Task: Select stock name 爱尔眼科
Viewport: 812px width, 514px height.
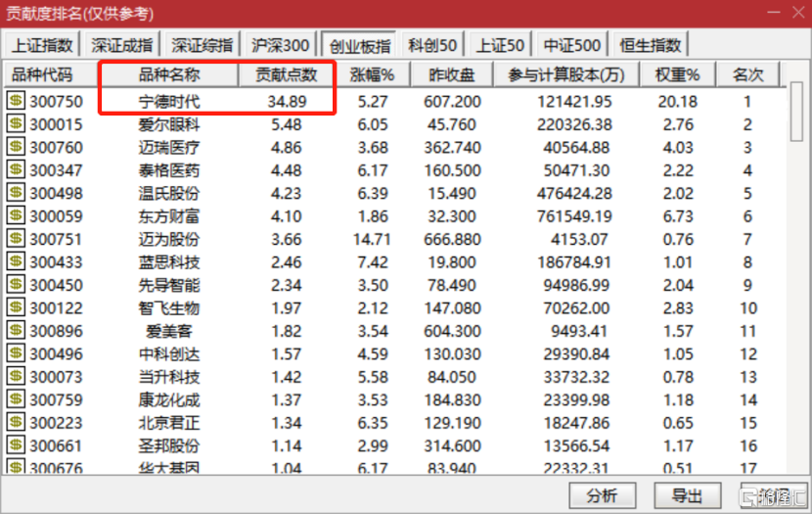Action: (x=169, y=124)
